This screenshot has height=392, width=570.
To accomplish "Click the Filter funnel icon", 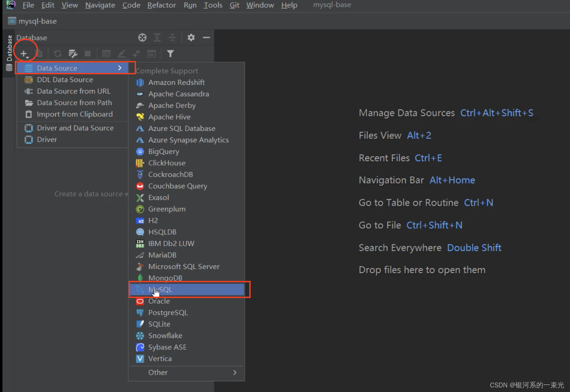I will pyautogui.click(x=170, y=54).
